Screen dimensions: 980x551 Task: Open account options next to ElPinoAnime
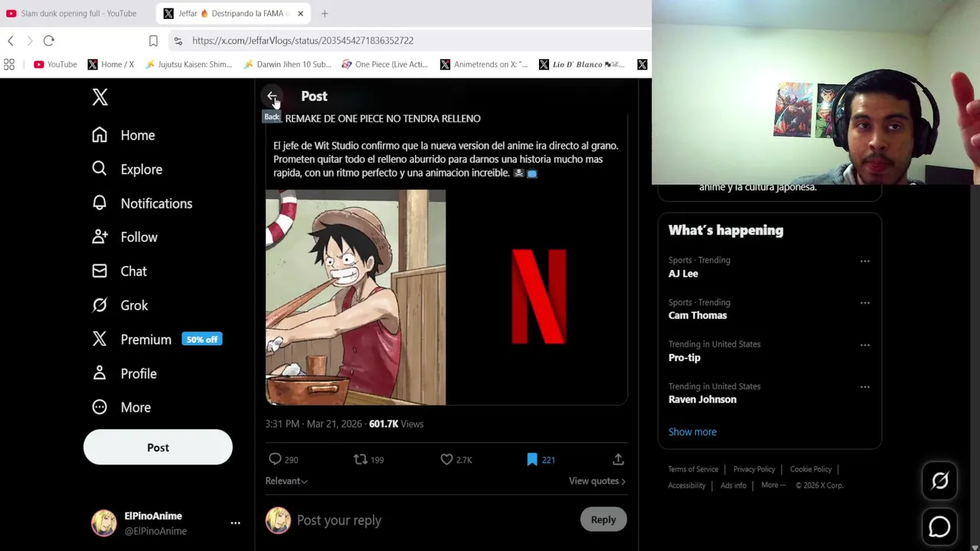[x=235, y=523]
